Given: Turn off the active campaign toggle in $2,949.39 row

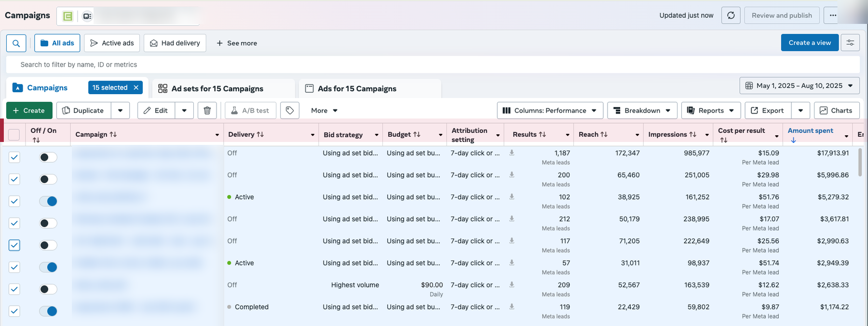Looking at the screenshot, I should pyautogui.click(x=48, y=267).
